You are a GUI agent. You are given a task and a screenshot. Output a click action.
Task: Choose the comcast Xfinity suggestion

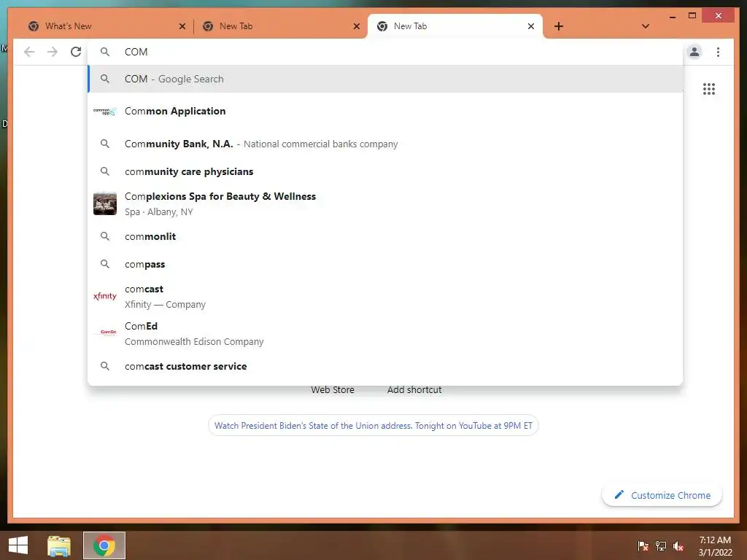385,296
